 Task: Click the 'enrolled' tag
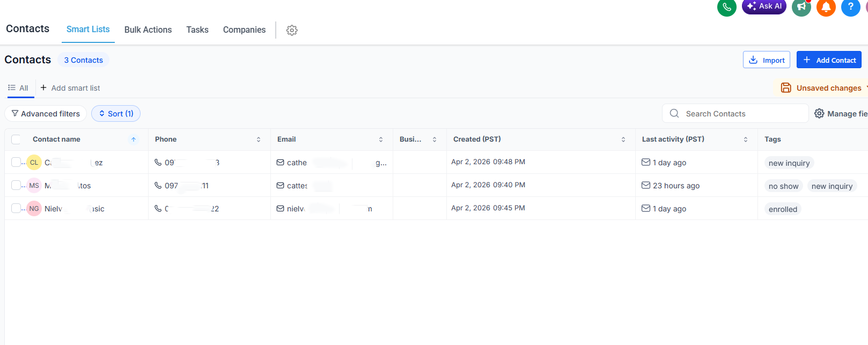(783, 209)
